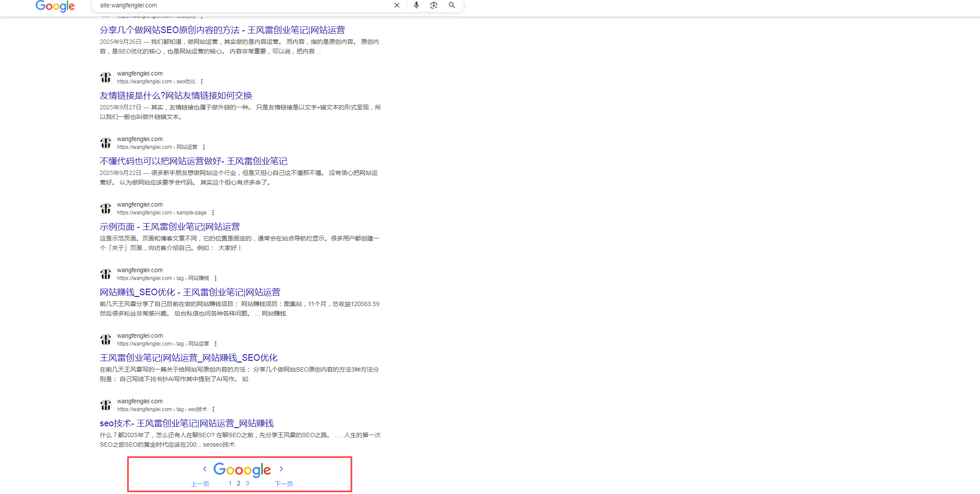
Task: Open Google Lens image search icon
Action: 434,5
